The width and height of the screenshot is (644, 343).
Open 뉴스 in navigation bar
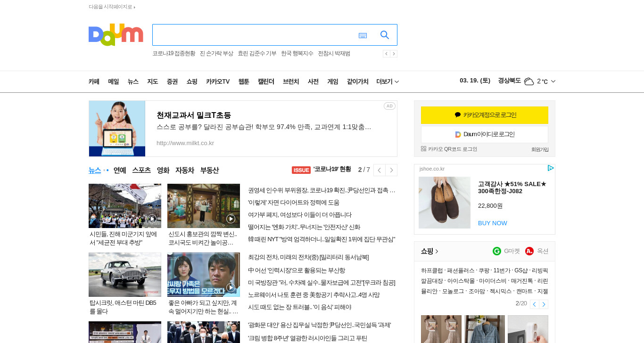click(133, 82)
